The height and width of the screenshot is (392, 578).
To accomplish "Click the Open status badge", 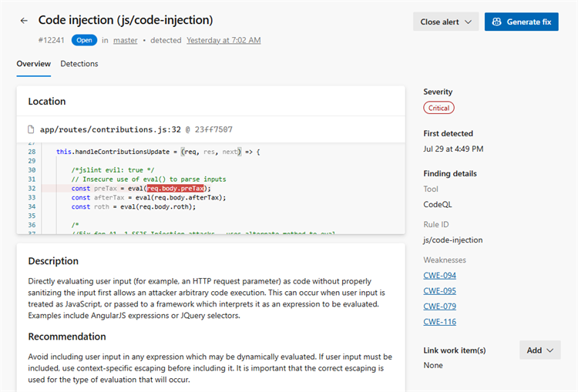I will pyautogui.click(x=84, y=40).
